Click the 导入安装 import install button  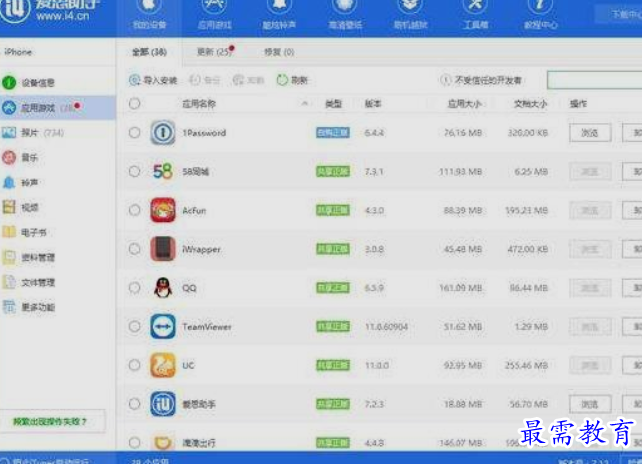click(x=153, y=80)
